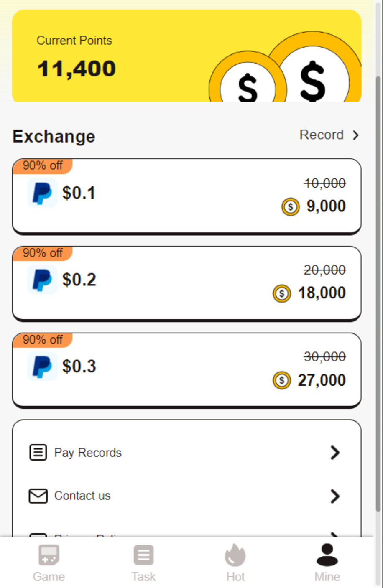Screen dimensions: 383x588
Task: Click the PayPal icon beside $0.2
Action: point(42,280)
